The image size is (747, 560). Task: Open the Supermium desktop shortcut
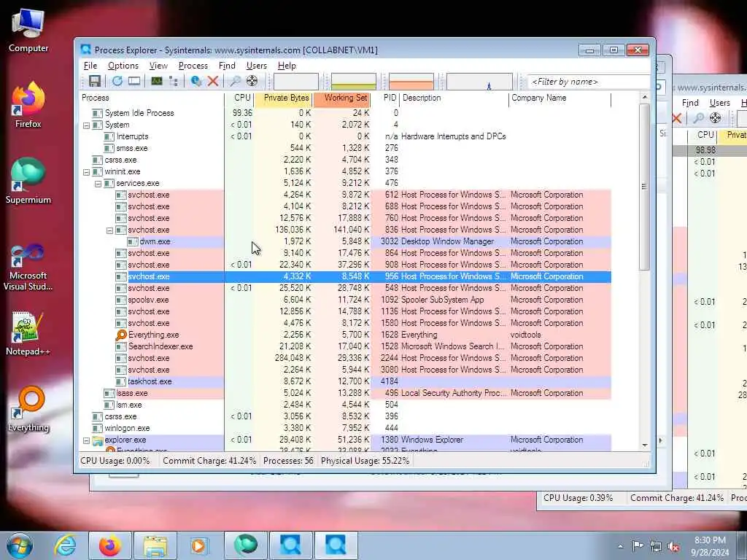(x=28, y=181)
